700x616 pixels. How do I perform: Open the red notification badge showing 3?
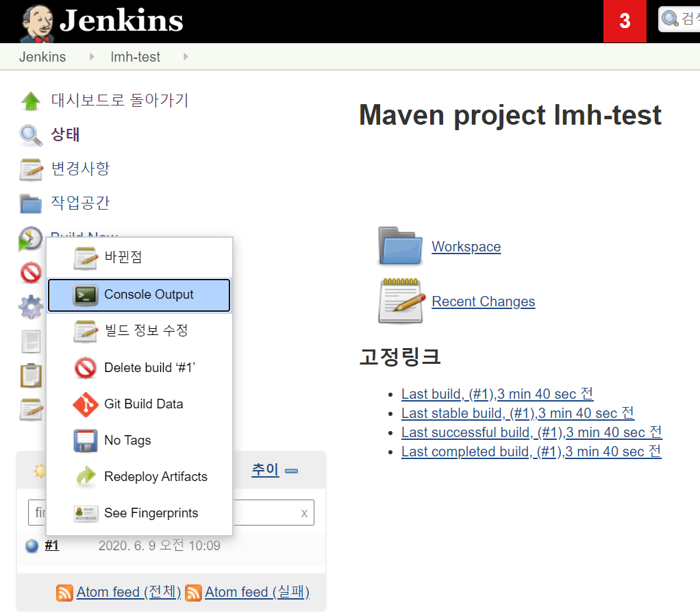click(x=625, y=21)
